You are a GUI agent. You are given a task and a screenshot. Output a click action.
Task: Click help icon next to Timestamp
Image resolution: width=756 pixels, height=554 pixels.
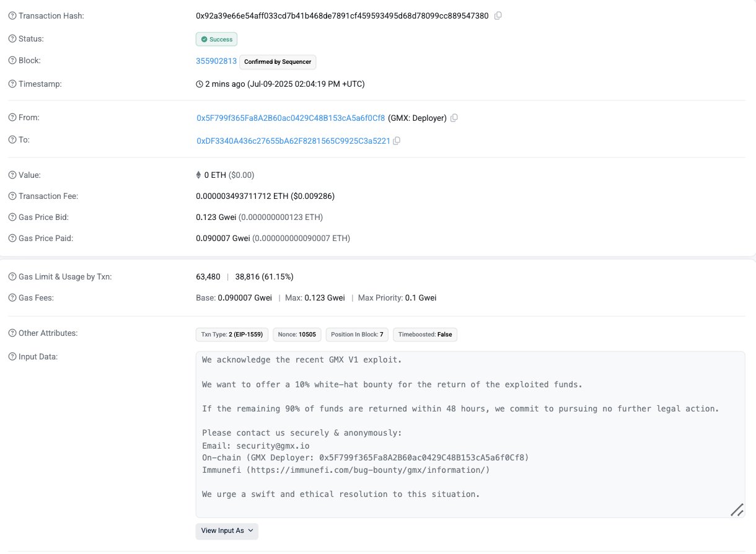(12, 84)
